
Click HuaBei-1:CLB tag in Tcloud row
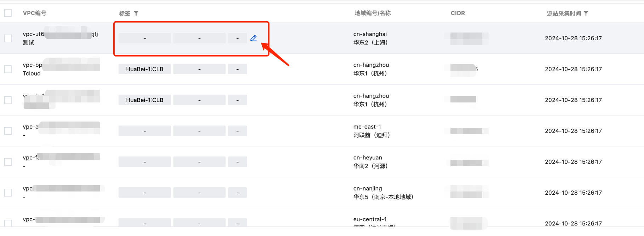pos(145,69)
